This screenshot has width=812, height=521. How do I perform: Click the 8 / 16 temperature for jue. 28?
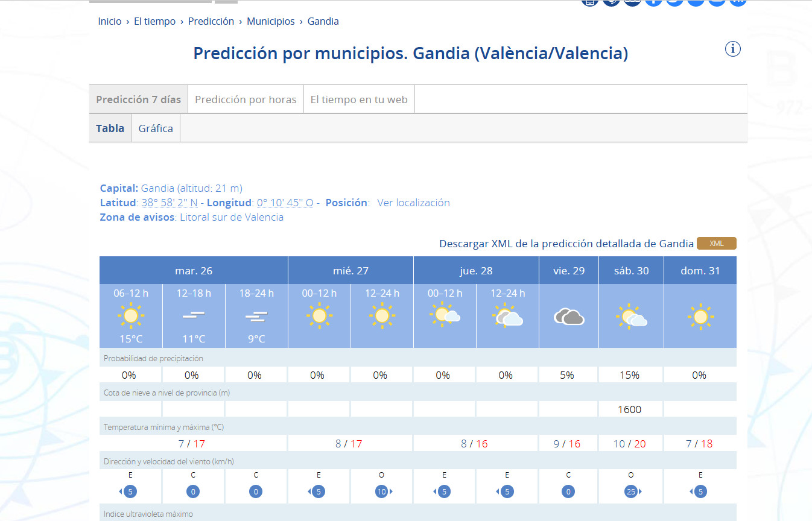coord(474,444)
